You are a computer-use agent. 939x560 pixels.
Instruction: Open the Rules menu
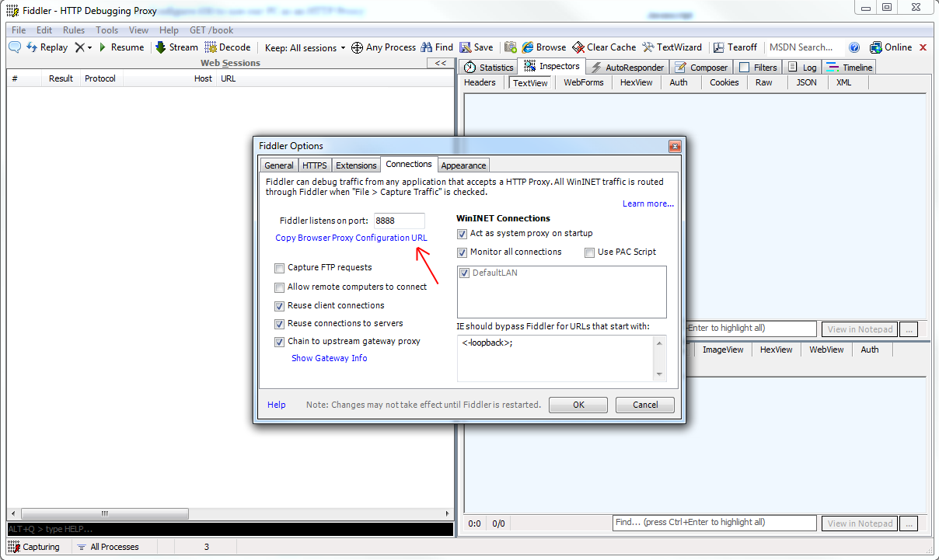pos(74,30)
